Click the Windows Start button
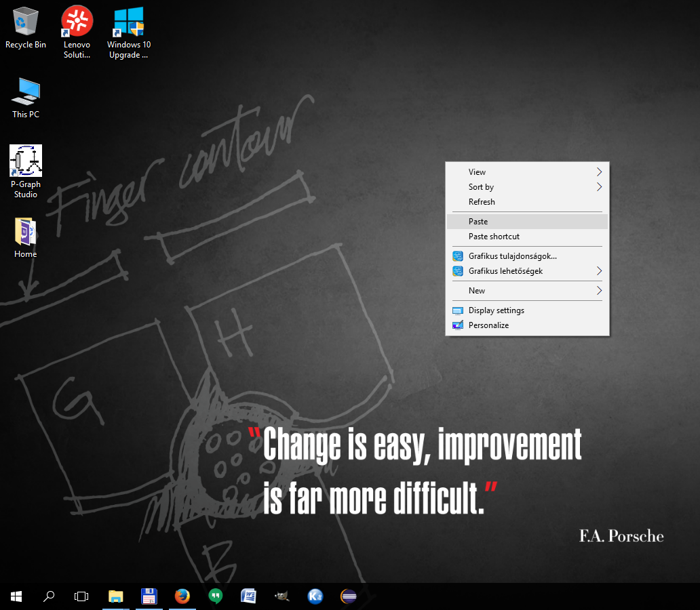The image size is (700, 610). [16, 596]
